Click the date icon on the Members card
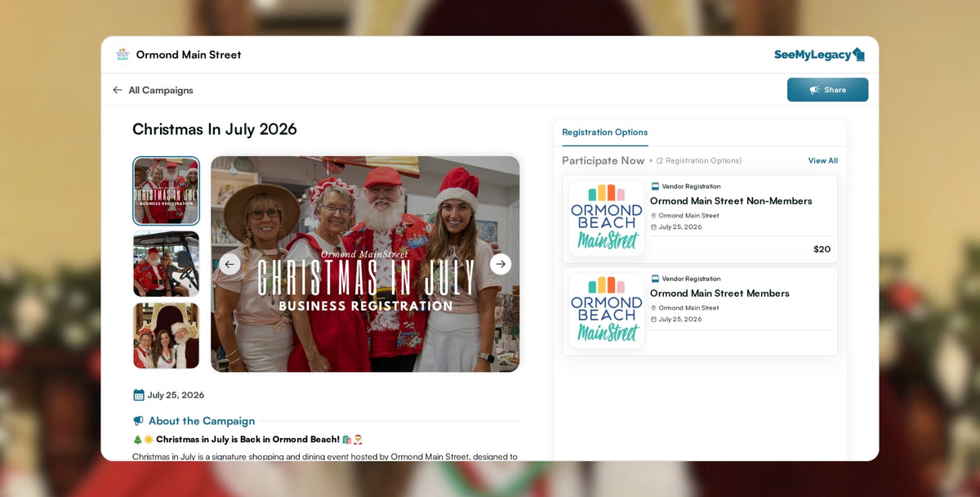 [653, 320]
